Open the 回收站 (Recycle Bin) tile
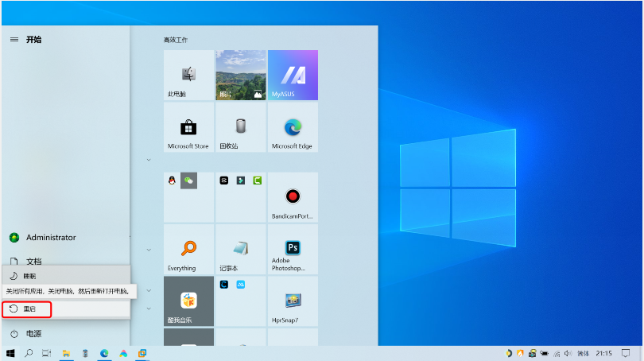 point(240,128)
